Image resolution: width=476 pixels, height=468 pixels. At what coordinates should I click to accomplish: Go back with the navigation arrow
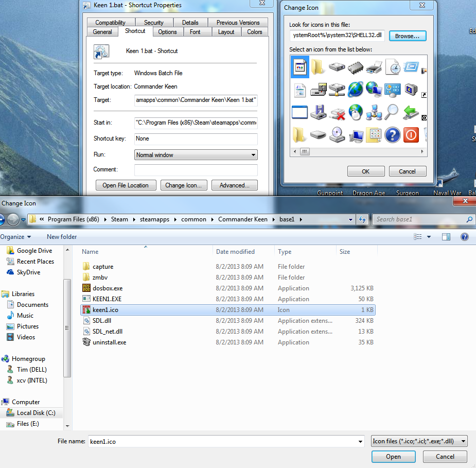(2, 219)
